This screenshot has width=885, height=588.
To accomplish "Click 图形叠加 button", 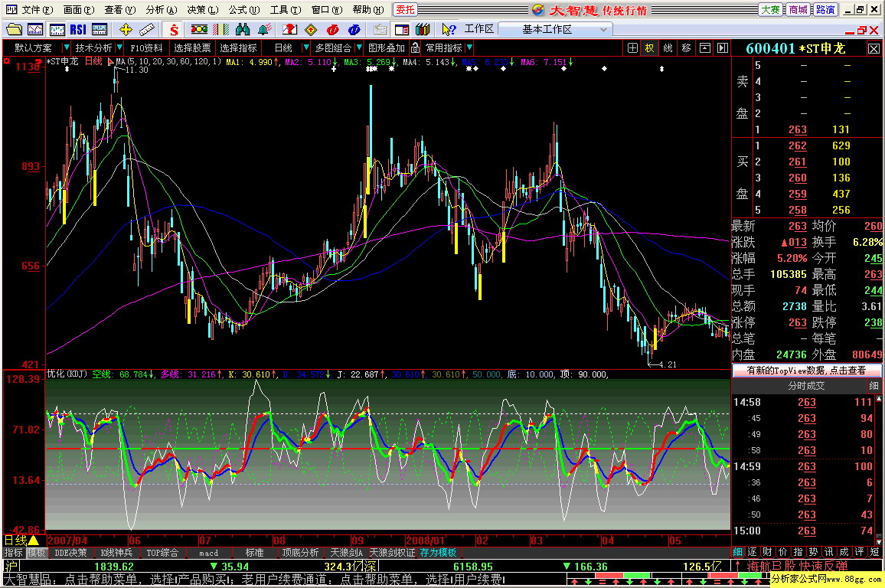I will (x=387, y=48).
